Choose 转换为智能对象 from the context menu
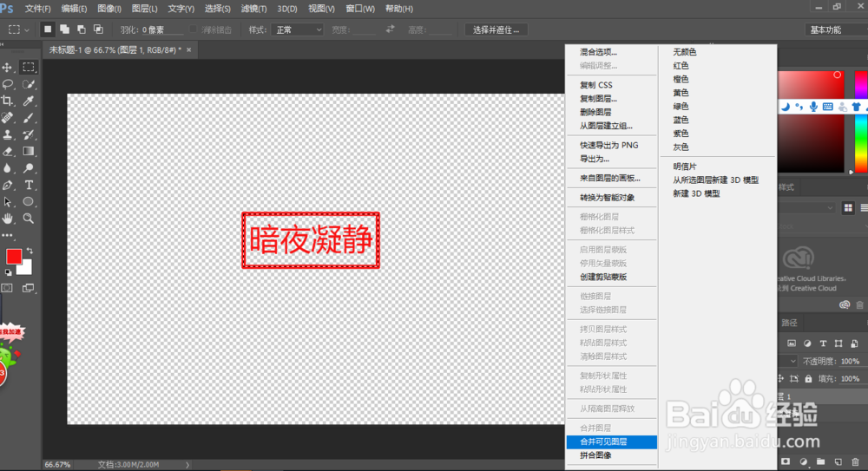Screen dimensions: 868x471 (612, 198)
